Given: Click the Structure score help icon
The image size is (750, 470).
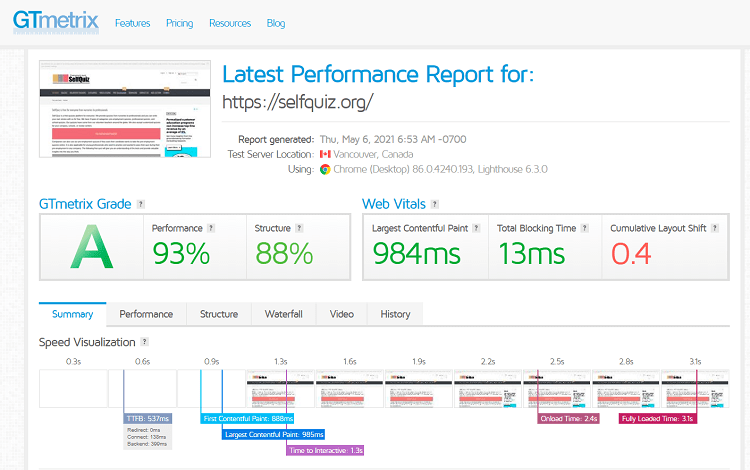Looking at the screenshot, I should 299,228.
